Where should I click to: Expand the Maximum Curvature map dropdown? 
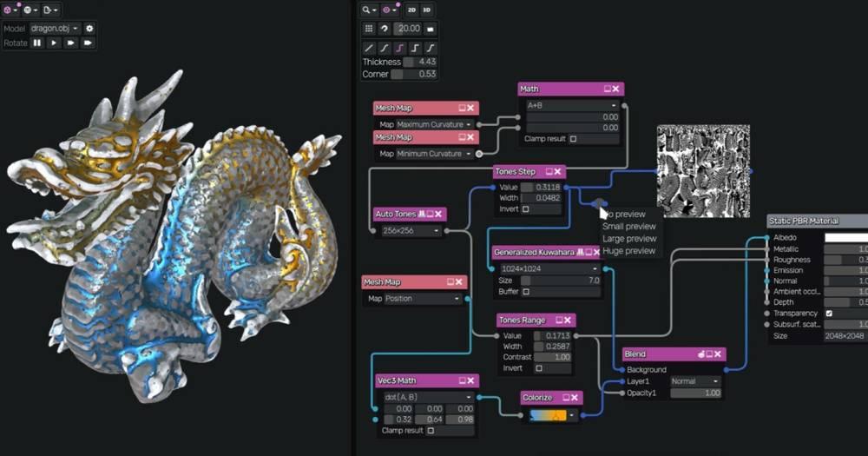pyautogui.click(x=435, y=124)
